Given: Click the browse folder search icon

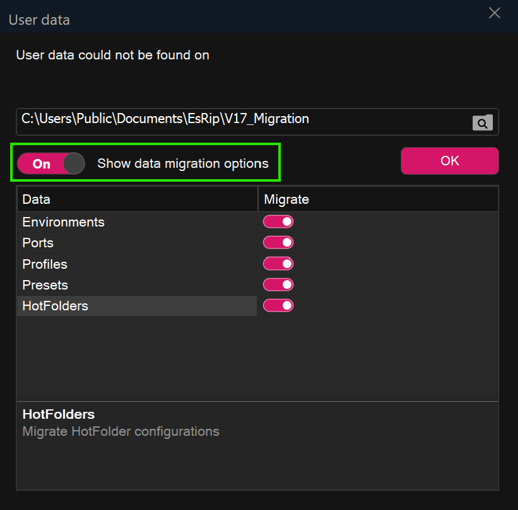Looking at the screenshot, I should pyautogui.click(x=482, y=123).
